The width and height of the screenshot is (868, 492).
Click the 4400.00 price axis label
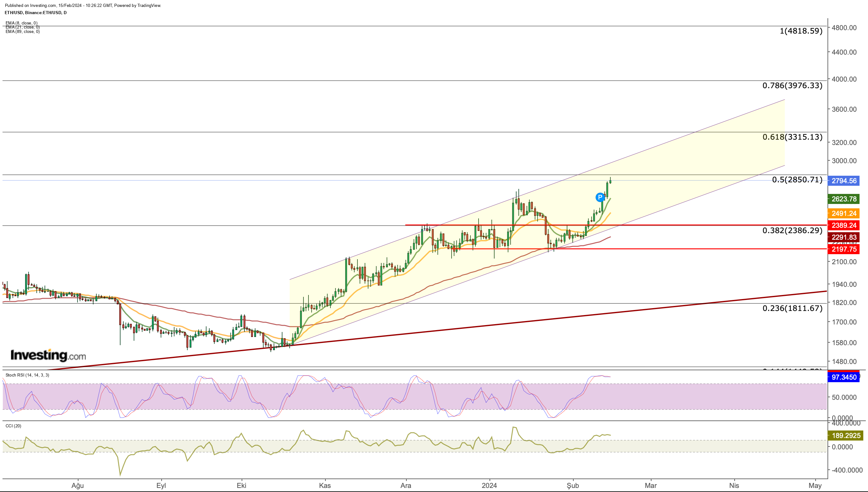pos(844,52)
